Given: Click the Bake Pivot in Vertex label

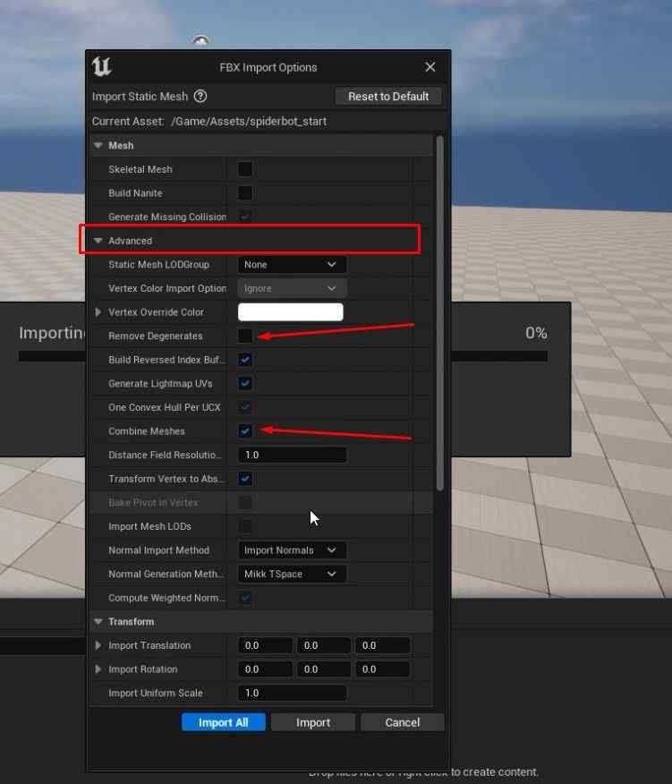Looking at the screenshot, I should [x=153, y=502].
